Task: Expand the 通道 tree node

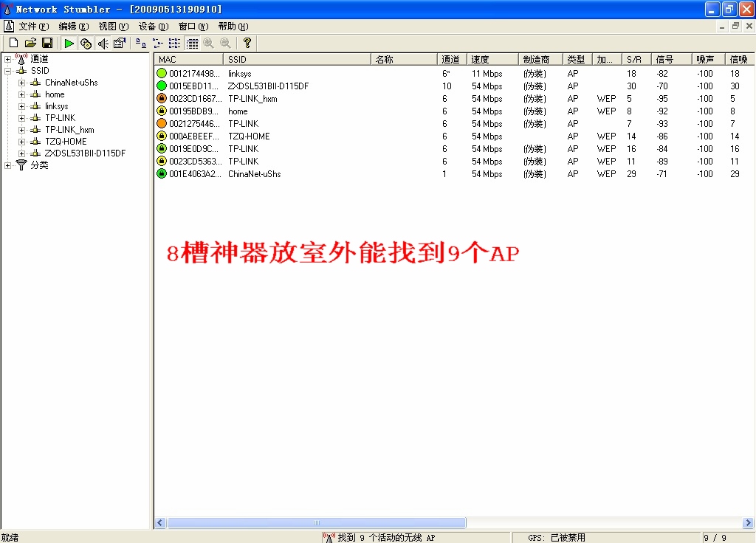Action: click(x=7, y=59)
